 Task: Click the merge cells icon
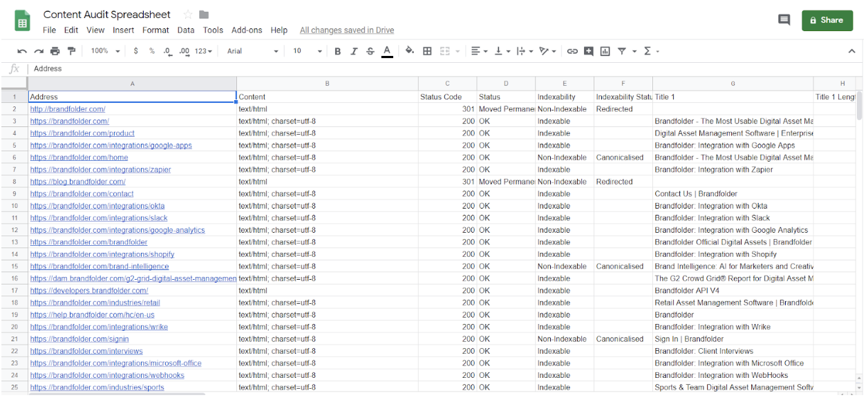(445, 51)
